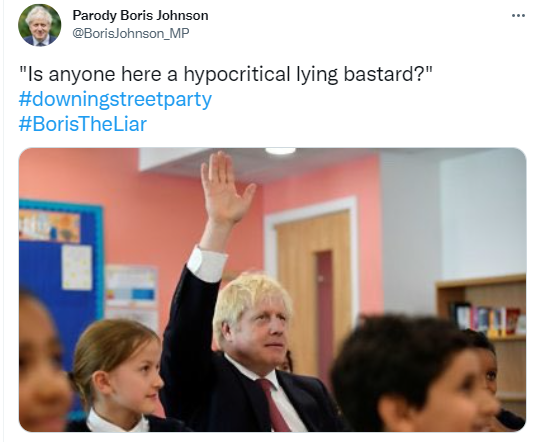The width and height of the screenshot is (542, 442).
Task: Click the blurred child's face at left edge
Action: (40, 363)
